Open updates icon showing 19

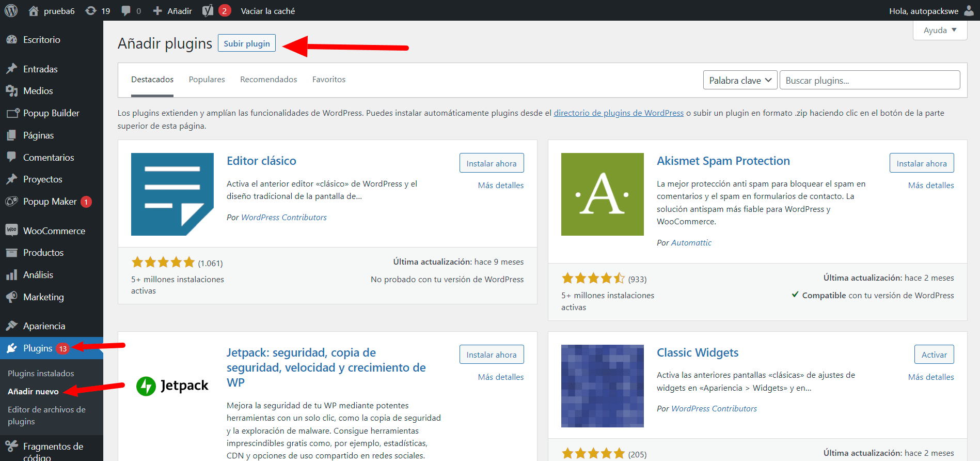click(x=91, y=10)
